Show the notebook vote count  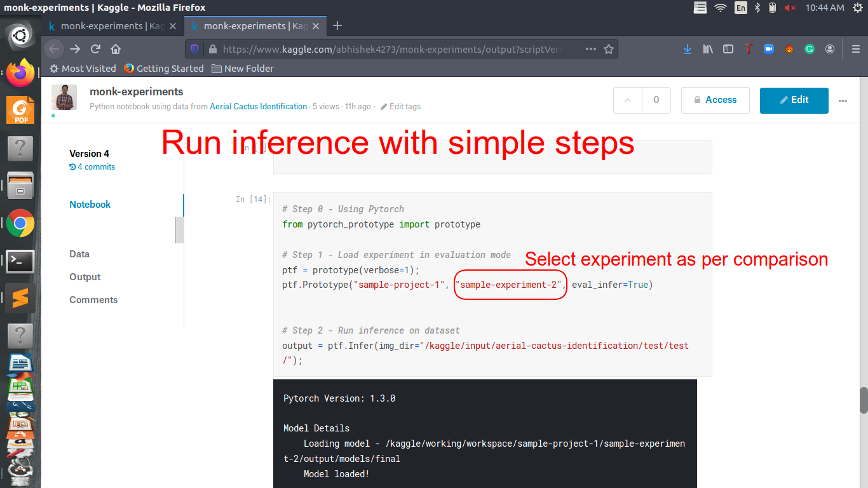coord(656,100)
